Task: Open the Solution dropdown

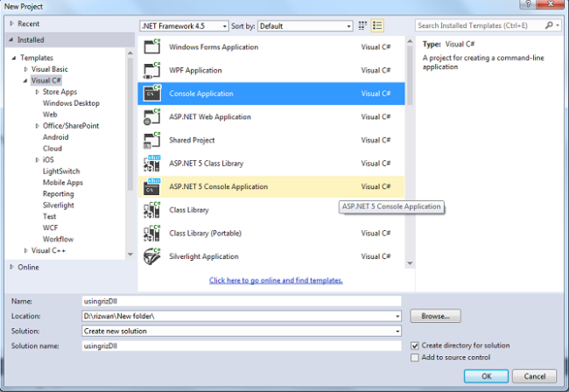Action: [x=397, y=331]
